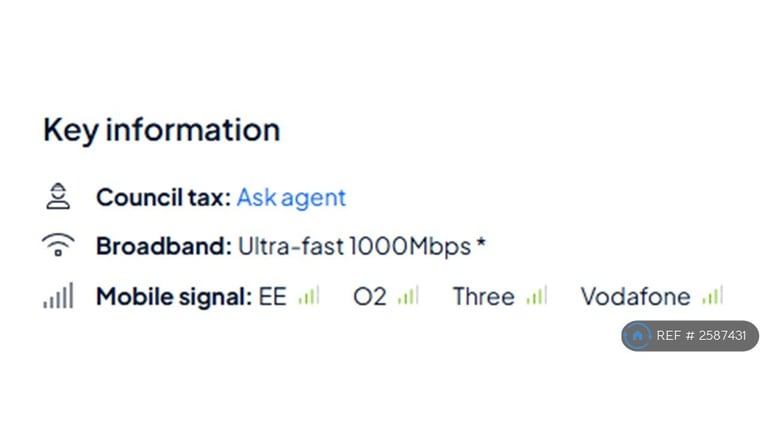Screen dimensions: 768x432
Task: Click the mobile signal bars icon
Action: 58,295
